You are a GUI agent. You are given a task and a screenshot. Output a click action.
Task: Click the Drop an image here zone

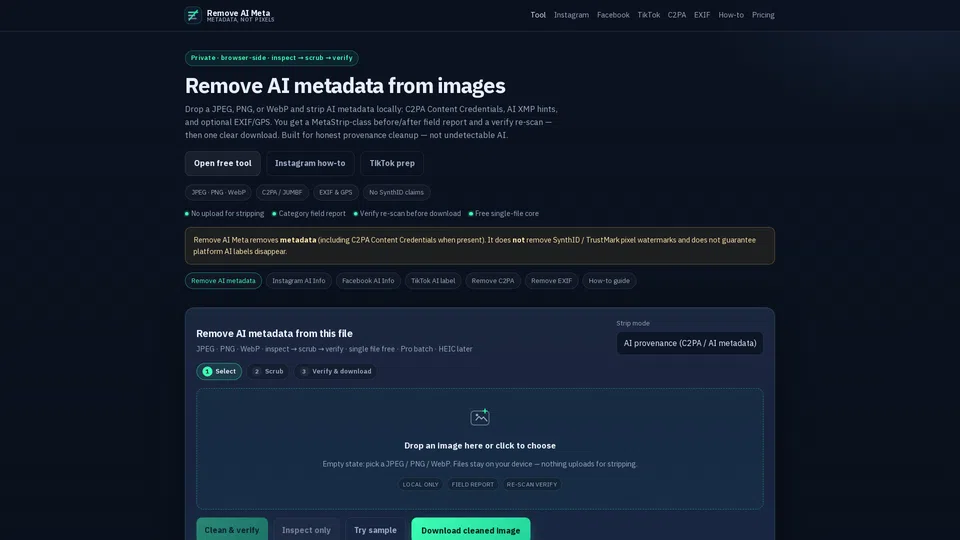click(480, 449)
